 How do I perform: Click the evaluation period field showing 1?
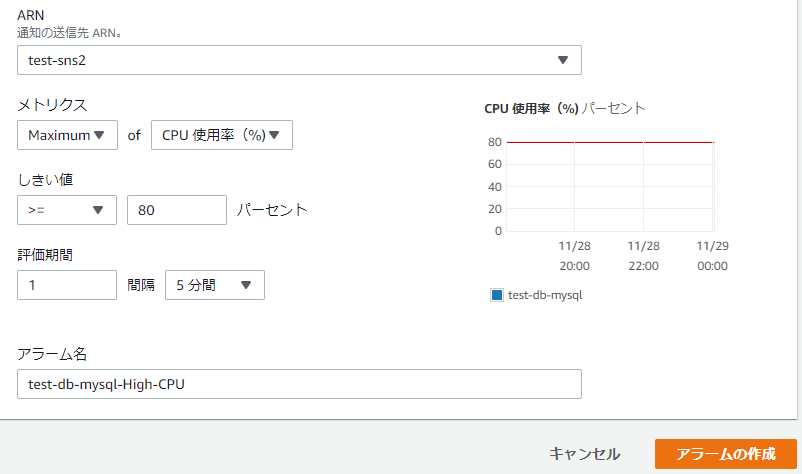tap(67, 285)
